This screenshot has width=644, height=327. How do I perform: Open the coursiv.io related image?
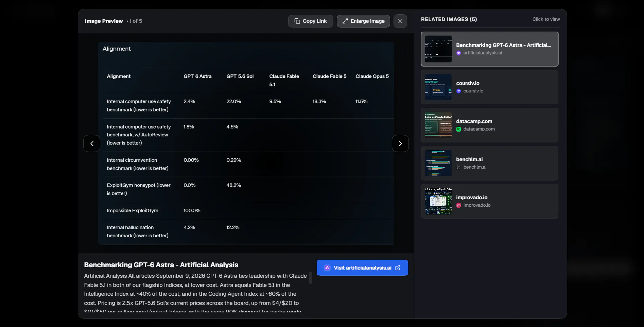pos(490,87)
